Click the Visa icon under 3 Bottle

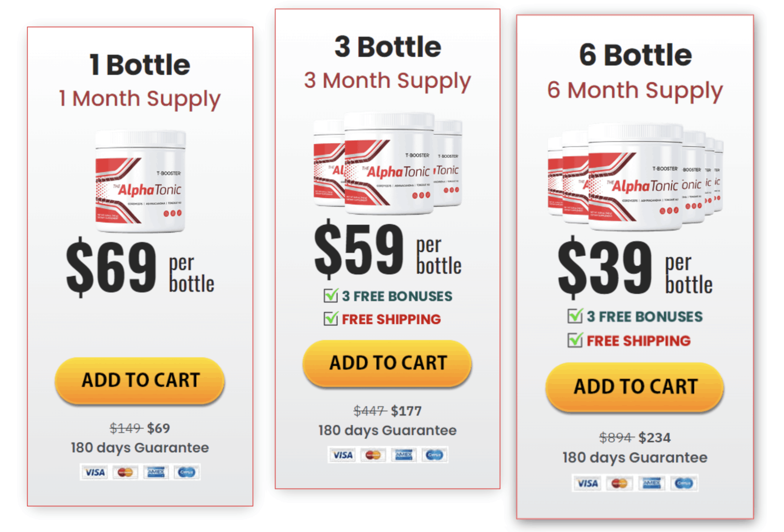pyautogui.click(x=342, y=455)
